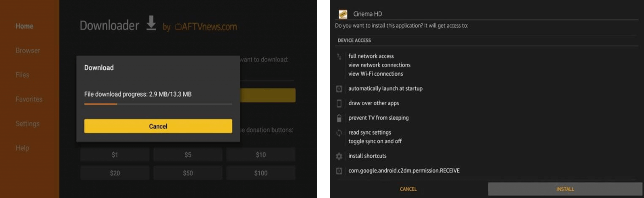
Task: Click the install shortcuts gear icon
Action: 339,156
